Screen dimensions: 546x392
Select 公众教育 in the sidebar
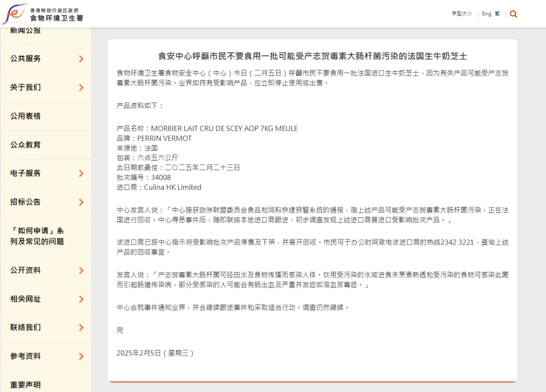tap(26, 145)
